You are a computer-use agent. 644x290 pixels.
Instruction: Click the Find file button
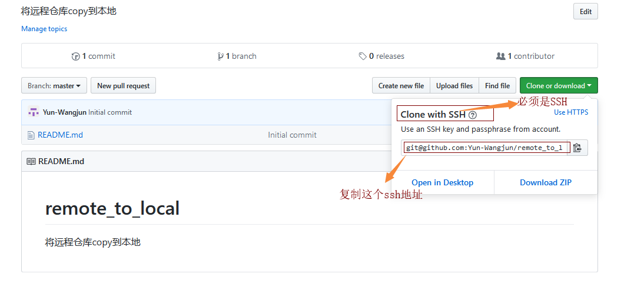(x=497, y=86)
